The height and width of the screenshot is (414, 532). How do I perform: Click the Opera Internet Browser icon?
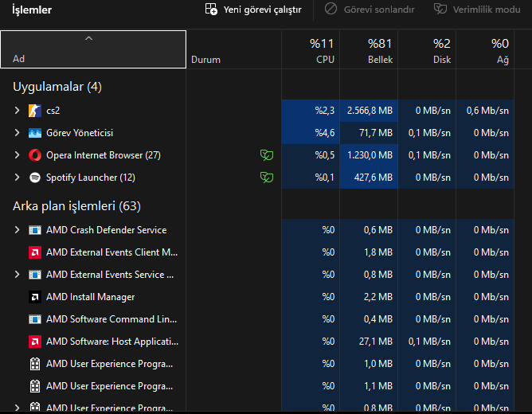(35, 155)
